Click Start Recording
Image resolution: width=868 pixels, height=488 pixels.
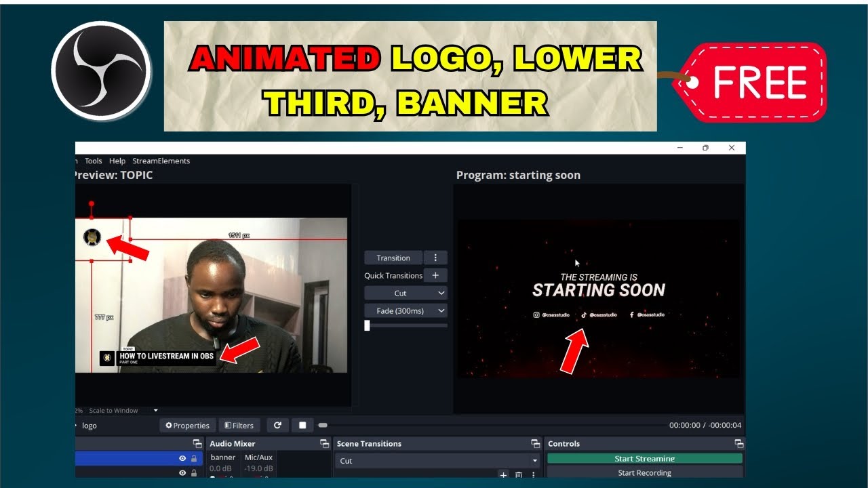tap(644, 473)
